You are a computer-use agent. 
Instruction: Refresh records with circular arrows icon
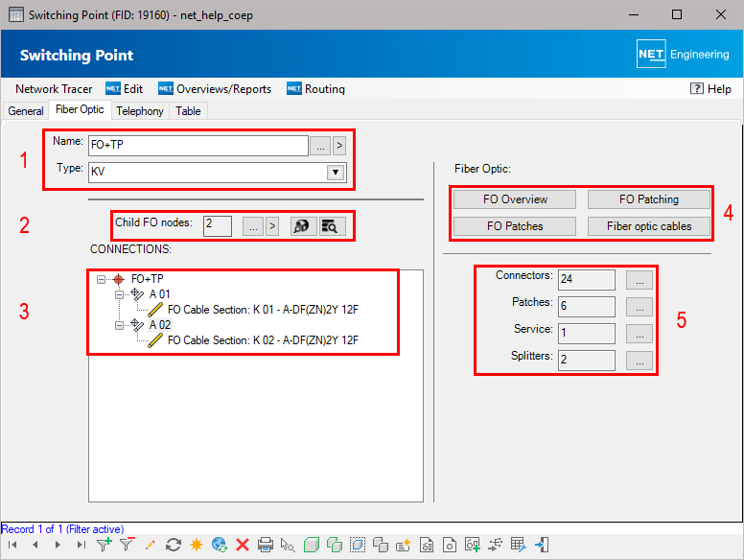[x=174, y=545]
